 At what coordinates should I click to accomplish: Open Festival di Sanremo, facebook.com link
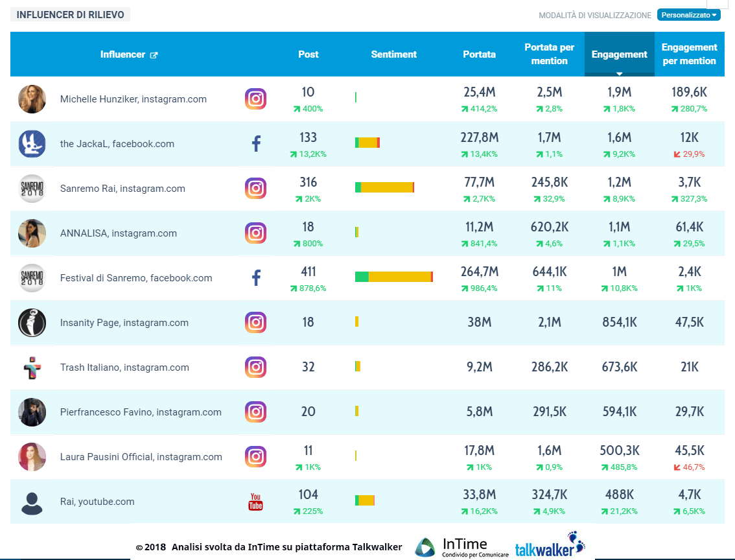136,278
